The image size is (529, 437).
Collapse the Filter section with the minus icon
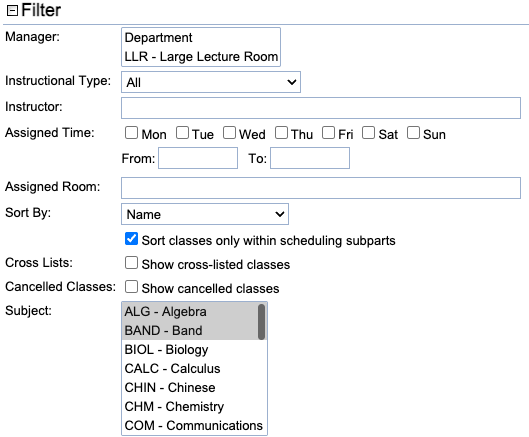12,11
